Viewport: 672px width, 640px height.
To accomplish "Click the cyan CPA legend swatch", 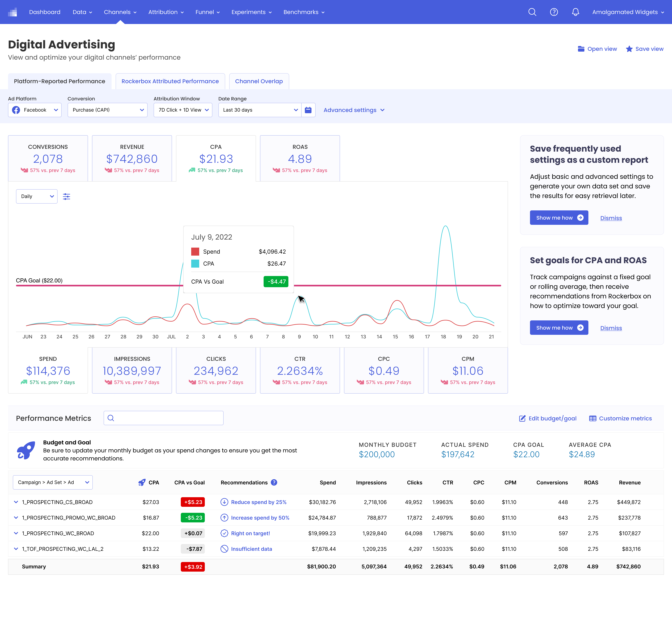I will (x=195, y=263).
